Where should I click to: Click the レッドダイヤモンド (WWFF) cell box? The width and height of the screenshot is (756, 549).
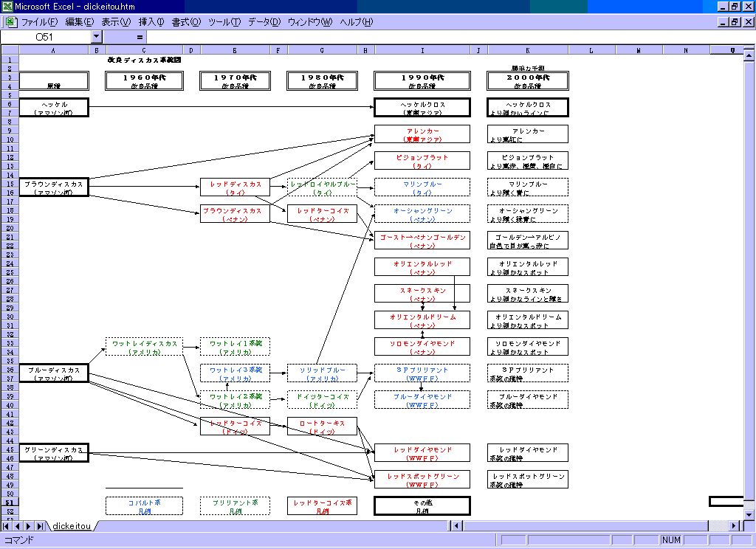click(x=422, y=453)
